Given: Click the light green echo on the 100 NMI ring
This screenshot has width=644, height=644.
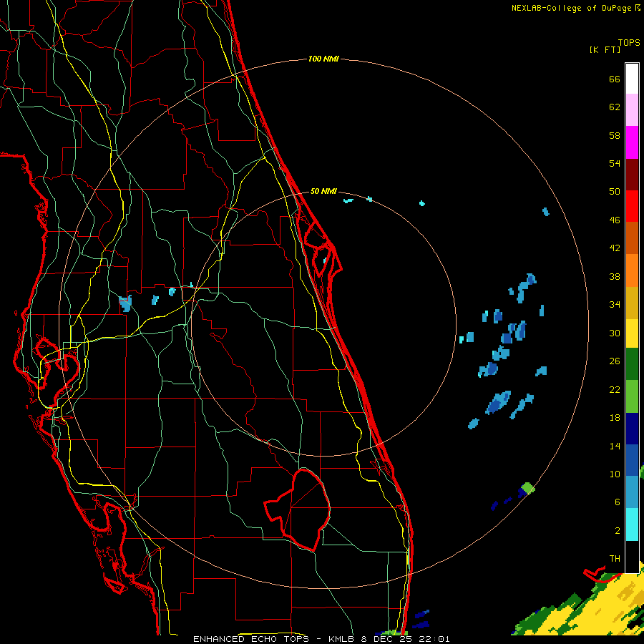Looking at the screenshot, I should tap(529, 488).
